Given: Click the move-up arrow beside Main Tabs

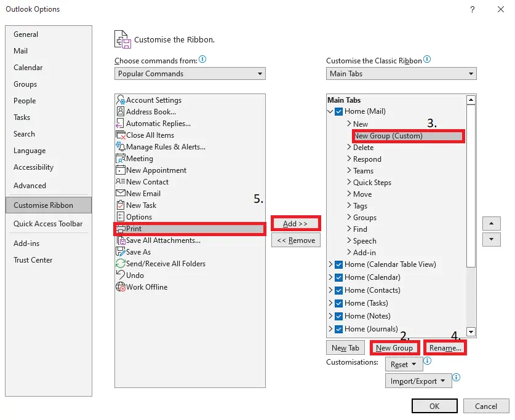Looking at the screenshot, I should 491,223.
